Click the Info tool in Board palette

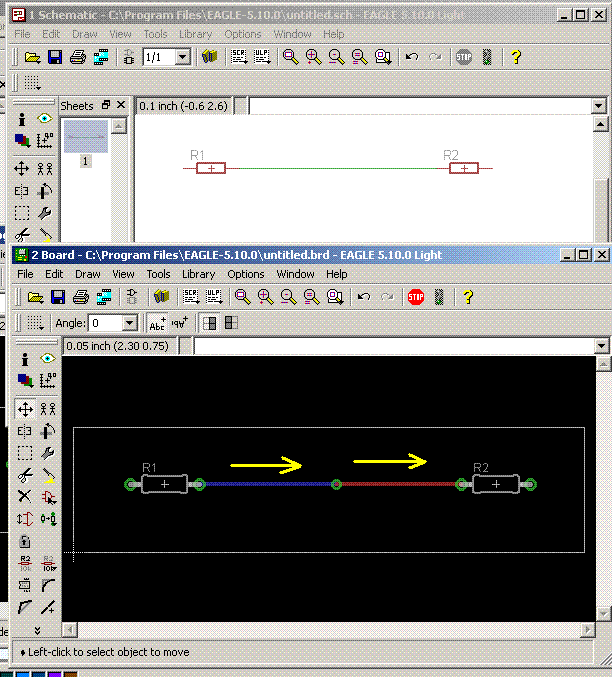25,359
